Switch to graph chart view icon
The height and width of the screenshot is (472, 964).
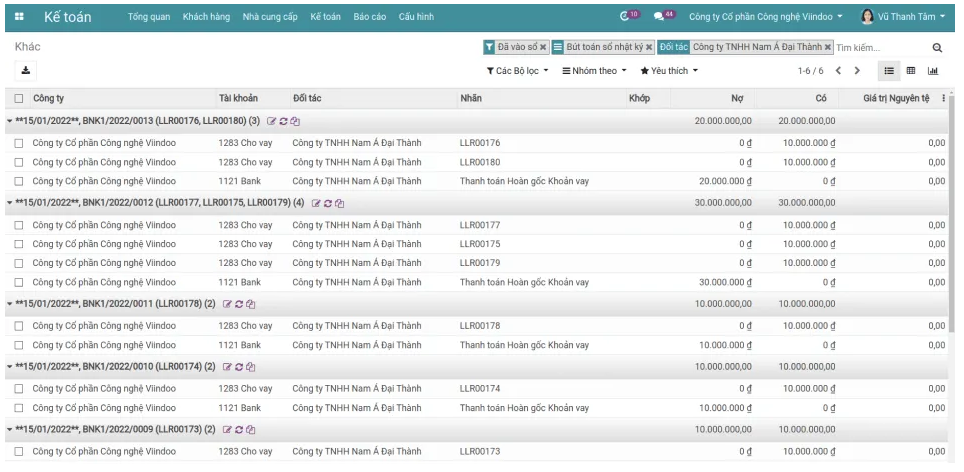[x=933, y=71]
